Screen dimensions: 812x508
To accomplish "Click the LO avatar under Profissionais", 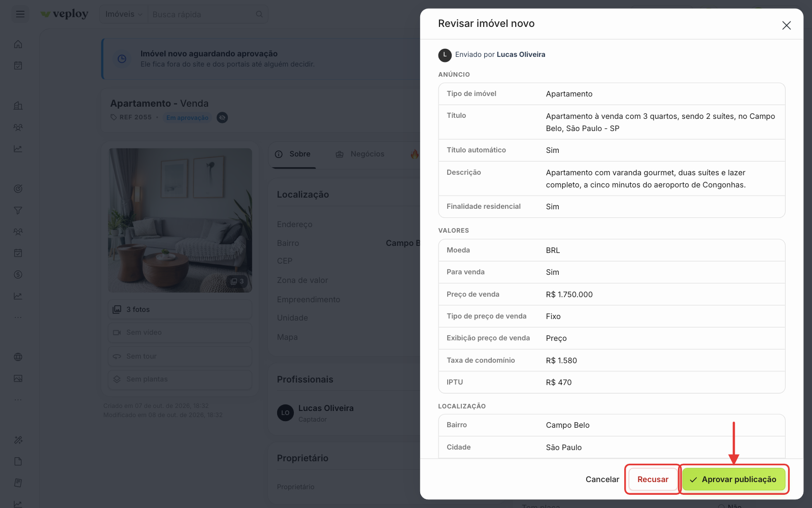I will [x=285, y=413].
